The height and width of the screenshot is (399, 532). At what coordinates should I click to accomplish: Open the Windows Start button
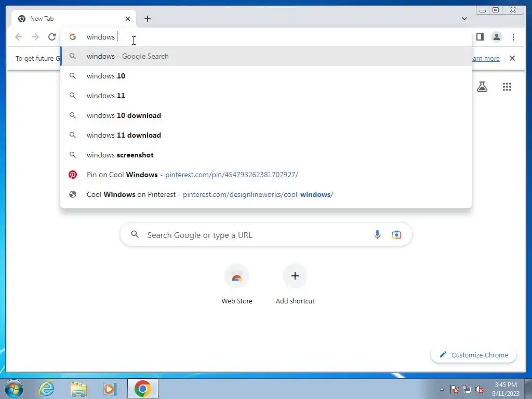[x=14, y=389]
